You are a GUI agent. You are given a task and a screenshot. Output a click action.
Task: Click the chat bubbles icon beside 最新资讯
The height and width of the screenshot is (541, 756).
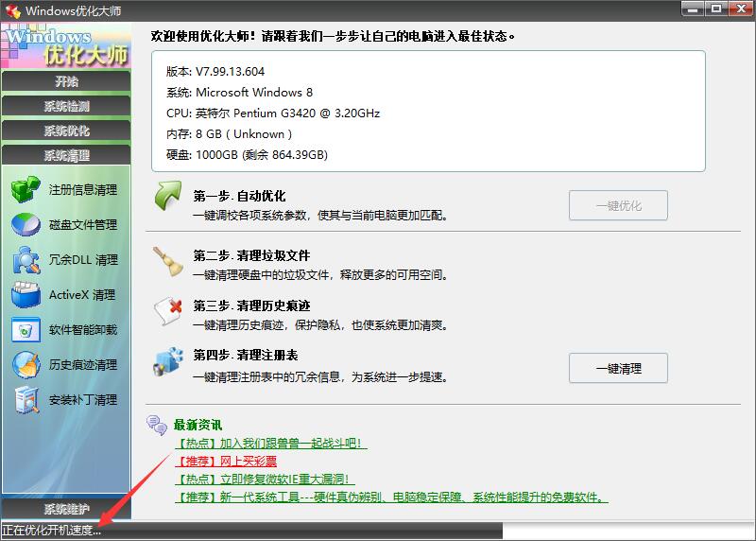pyautogui.click(x=157, y=426)
